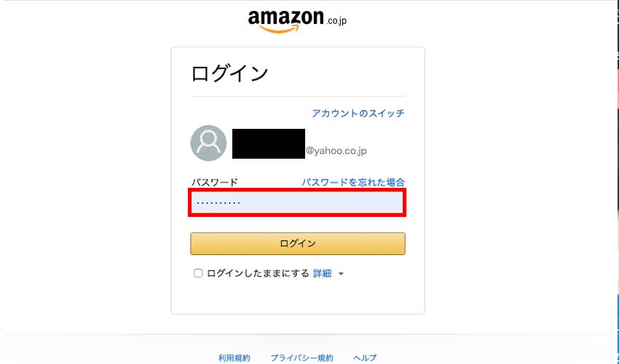Screen dimensions: 619x364
Task: Open the プライバシー規約 footer link
Action: coord(301,358)
